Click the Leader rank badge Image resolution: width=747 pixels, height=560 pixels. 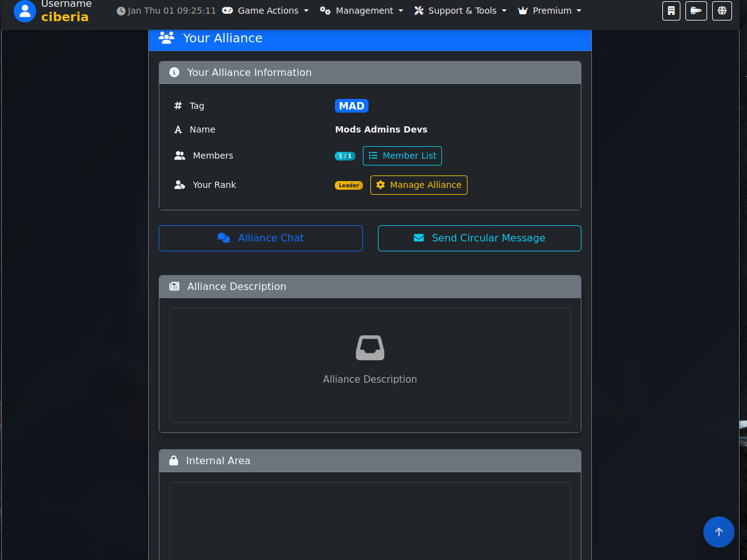click(x=349, y=185)
